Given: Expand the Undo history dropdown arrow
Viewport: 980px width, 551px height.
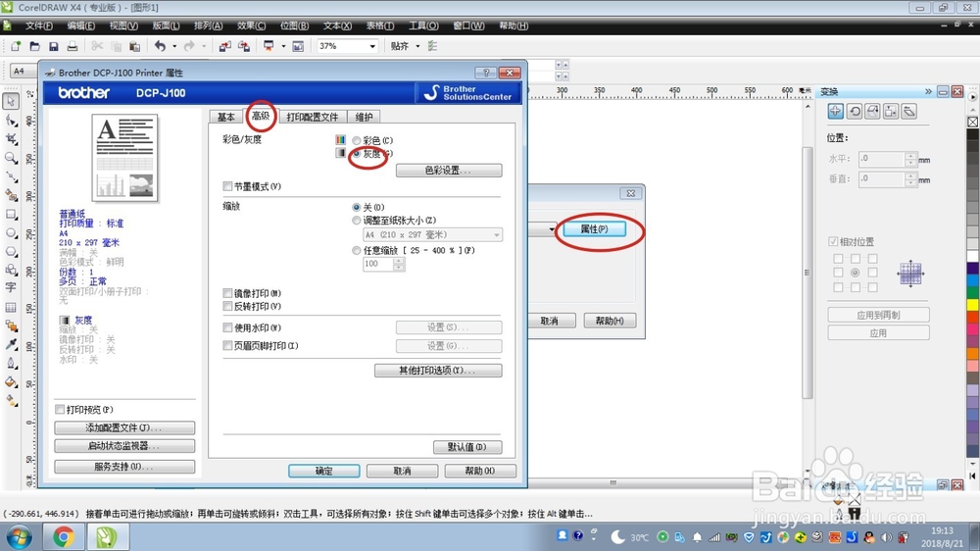Looking at the screenshot, I should tap(174, 46).
